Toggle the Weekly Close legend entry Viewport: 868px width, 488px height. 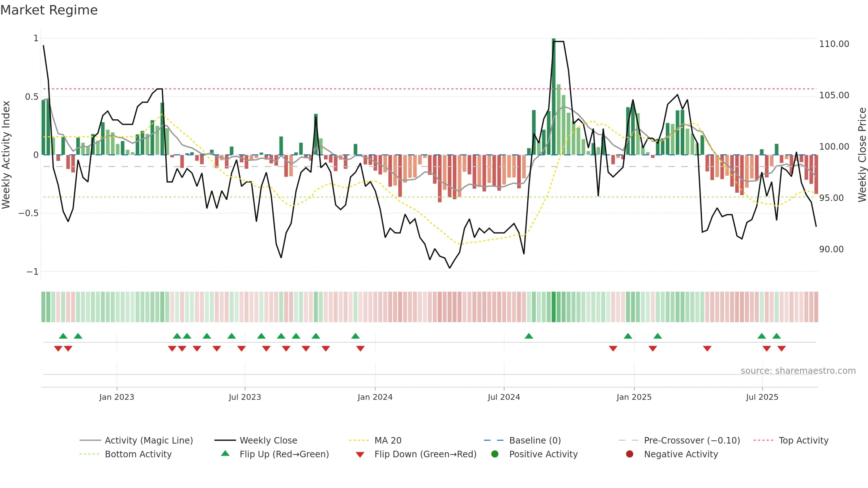click(x=256, y=440)
